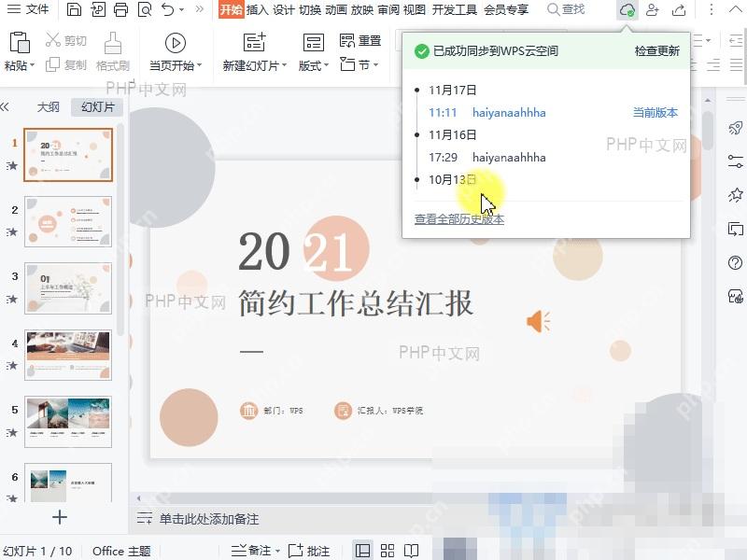Open the three-dot more options menu
Screen dimensions: 747x560
coord(712,9)
